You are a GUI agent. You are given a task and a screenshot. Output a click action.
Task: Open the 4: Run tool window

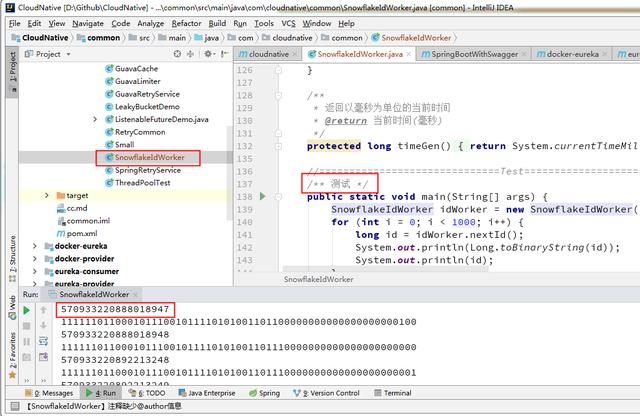pos(101,393)
